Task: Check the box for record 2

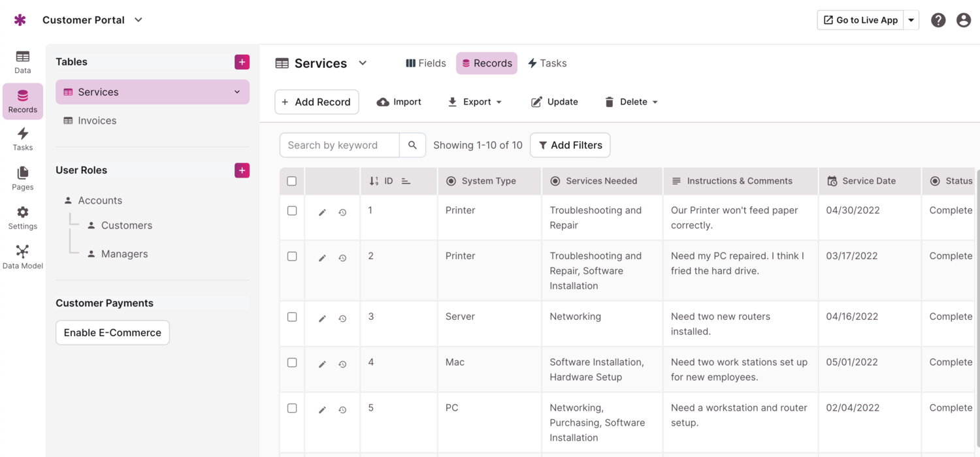Action: pos(292,257)
